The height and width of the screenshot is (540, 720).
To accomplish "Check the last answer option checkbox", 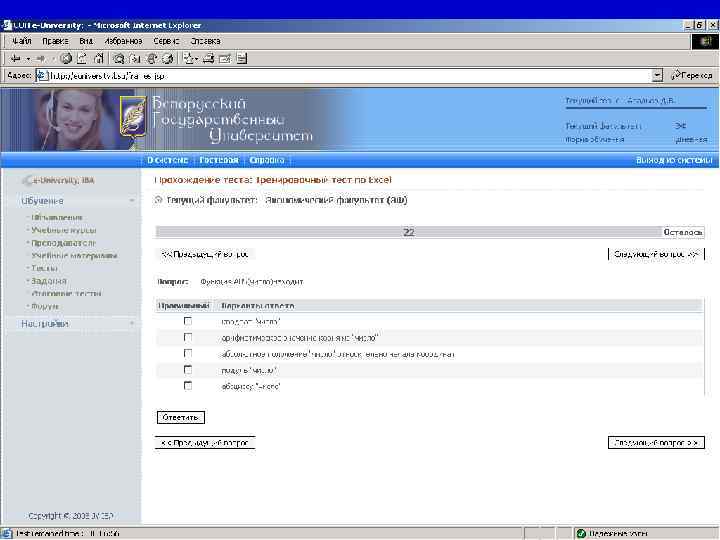I will pos(188,386).
